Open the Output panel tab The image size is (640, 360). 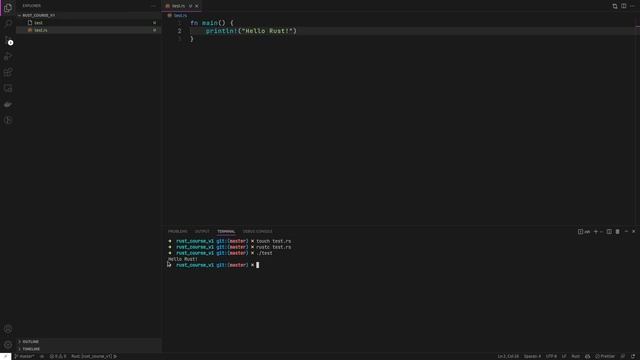pyautogui.click(x=202, y=231)
